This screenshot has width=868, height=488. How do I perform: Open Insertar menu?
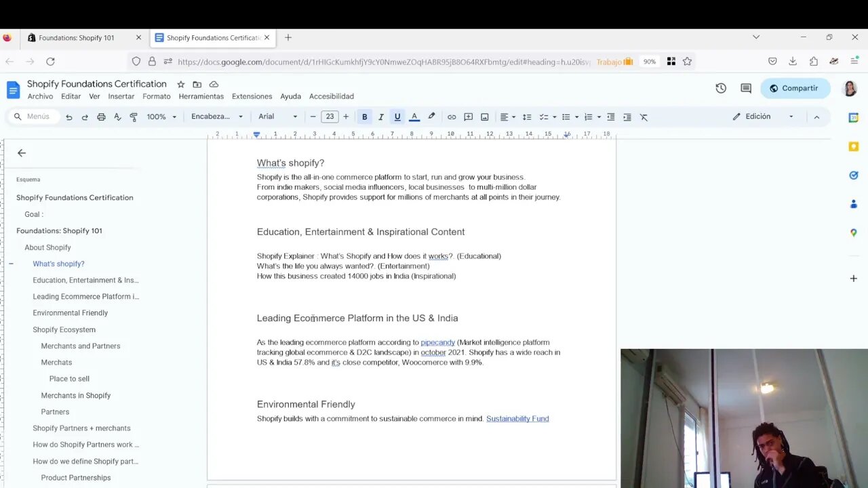121,96
